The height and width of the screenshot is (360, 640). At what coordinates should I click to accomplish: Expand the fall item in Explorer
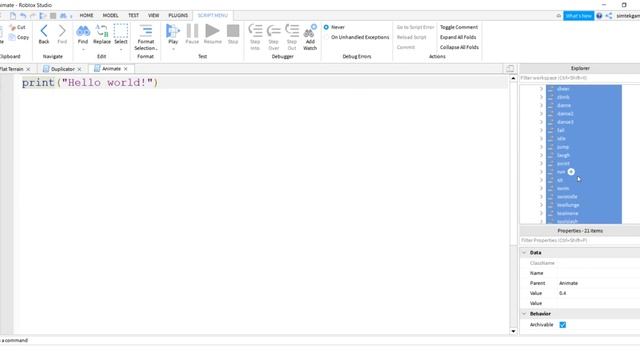tap(541, 130)
